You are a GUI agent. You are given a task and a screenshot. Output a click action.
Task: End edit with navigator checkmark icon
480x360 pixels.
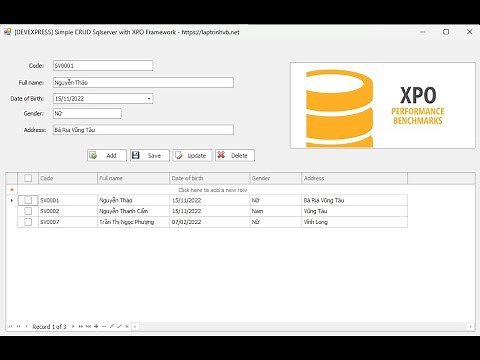(119, 326)
